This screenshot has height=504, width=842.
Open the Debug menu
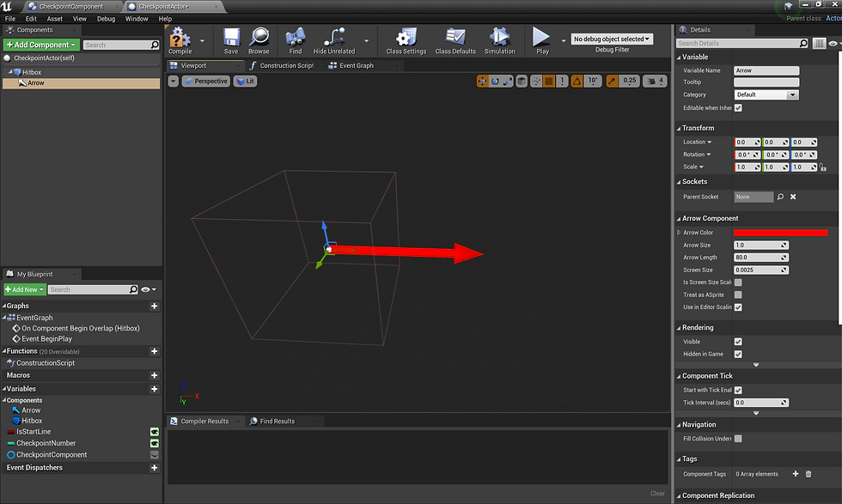tap(106, 19)
